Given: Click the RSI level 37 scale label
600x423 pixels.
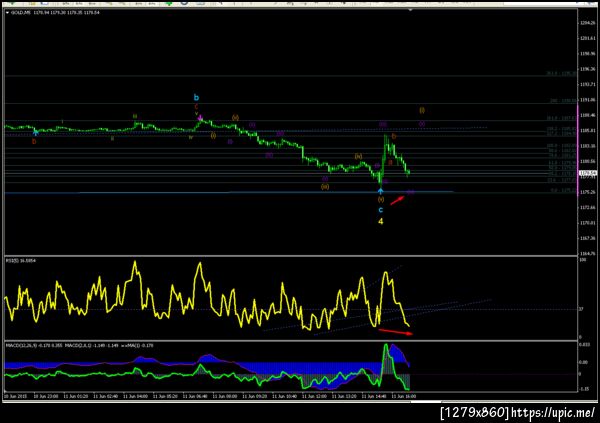Looking at the screenshot, I should [581, 309].
